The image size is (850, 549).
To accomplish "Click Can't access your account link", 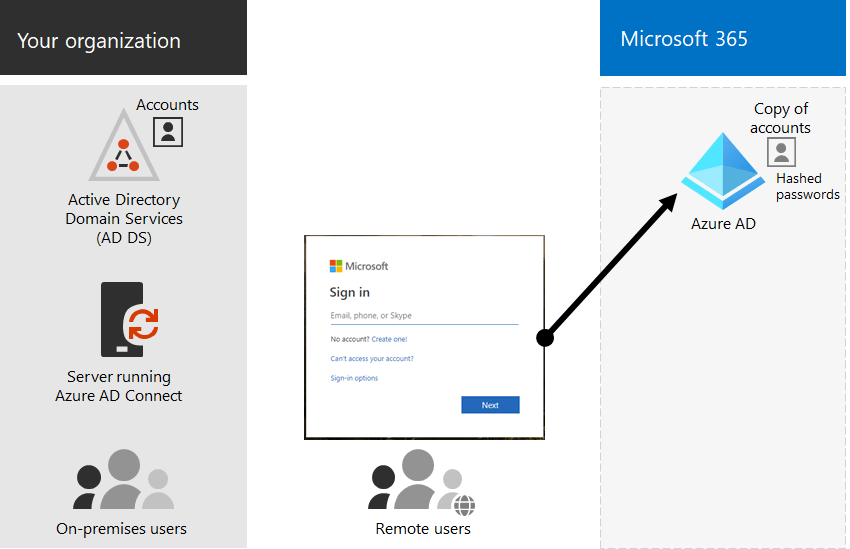I will 372,358.
